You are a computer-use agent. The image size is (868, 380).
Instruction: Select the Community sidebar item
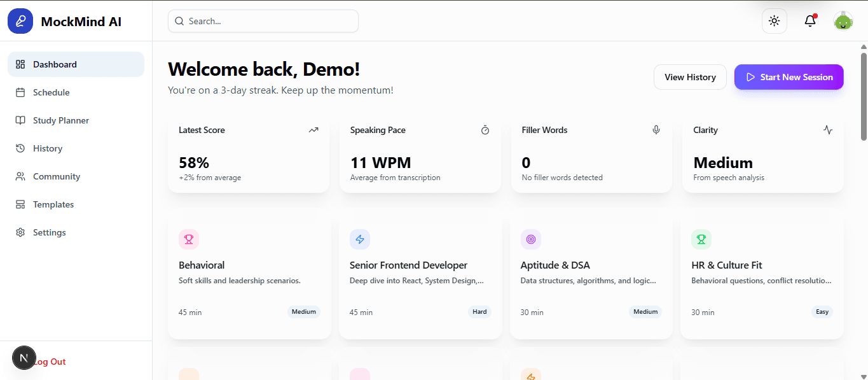[x=56, y=176]
